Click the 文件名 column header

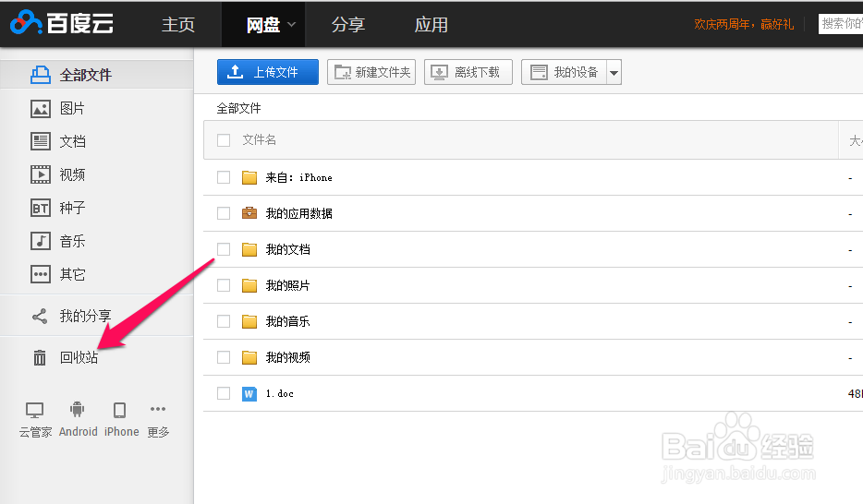click(260, 140)
